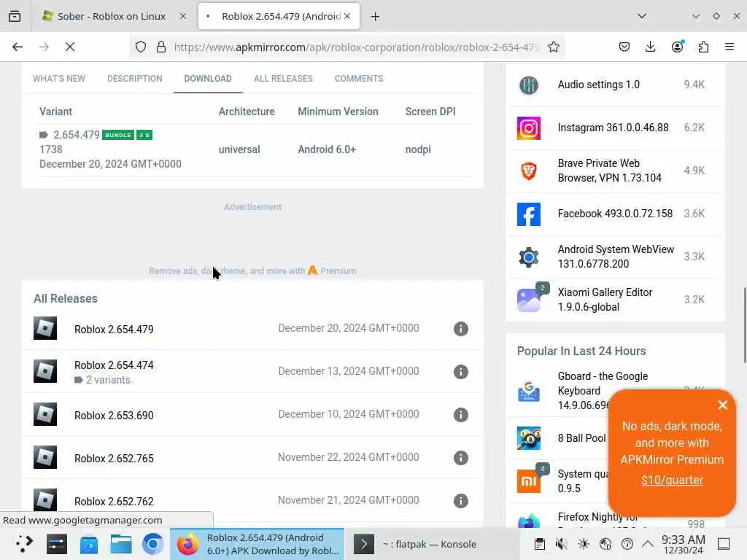Screen dimensions: 747x560
Task: Toggle the muted volume tray icon
Action: pos(561,544)
